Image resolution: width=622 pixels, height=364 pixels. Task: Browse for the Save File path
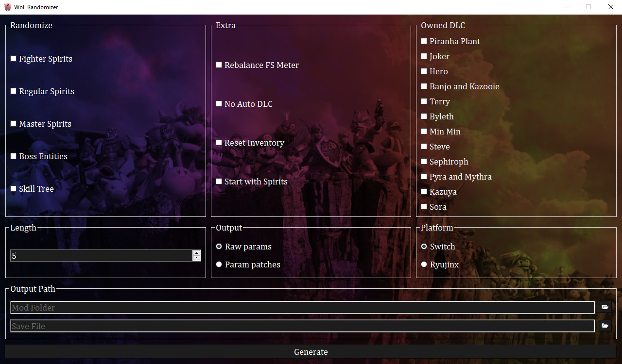click(605, 326)
